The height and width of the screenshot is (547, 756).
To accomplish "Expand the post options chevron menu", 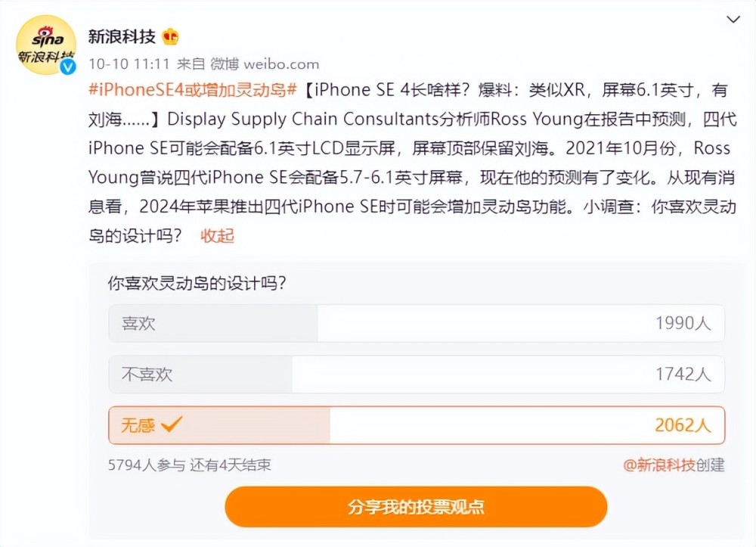I will [733, 20].
